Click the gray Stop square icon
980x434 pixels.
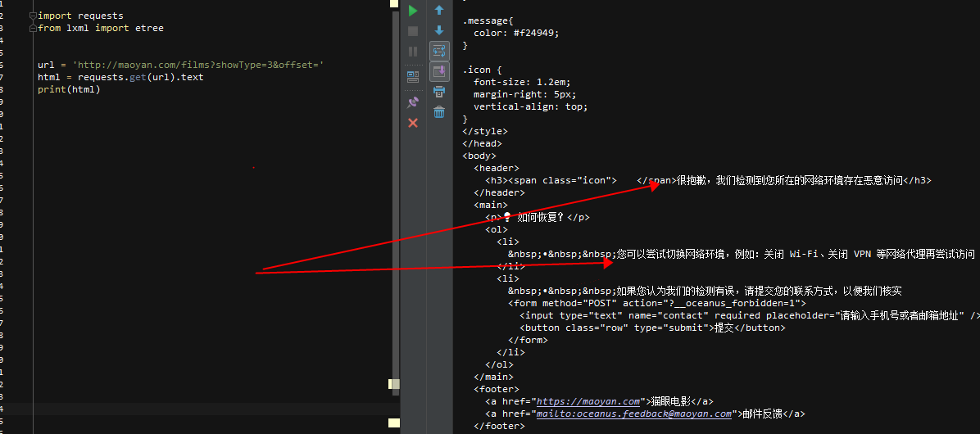[412, 30]
